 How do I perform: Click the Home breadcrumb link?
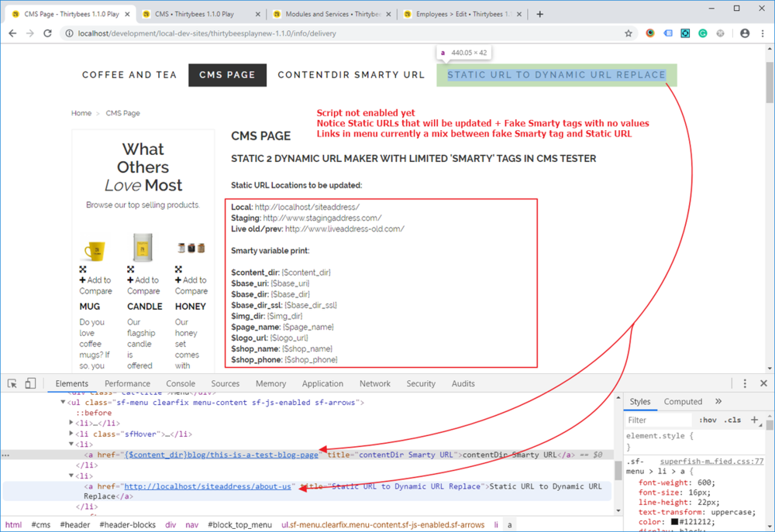(x=81, y=113)
